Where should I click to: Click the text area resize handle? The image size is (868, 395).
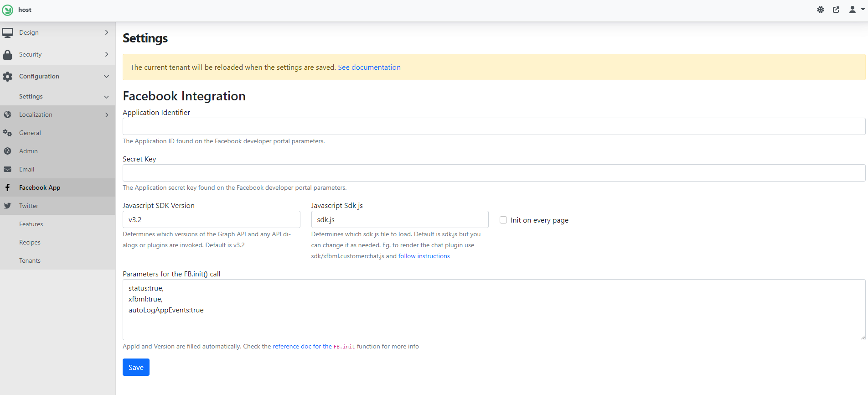pos(863,338)
